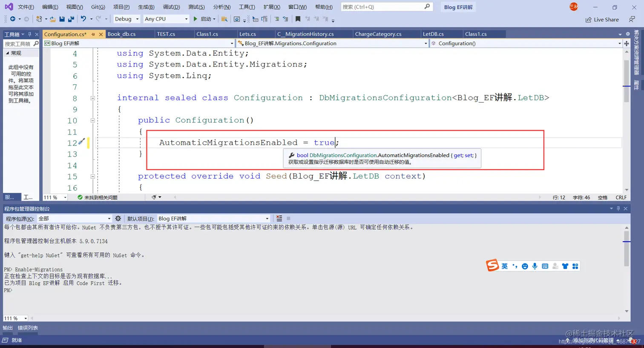The width and height of the screenshot is (644, 348).
Task: Open the 程序包源 package source dropdown
Action: pos(75,218)
